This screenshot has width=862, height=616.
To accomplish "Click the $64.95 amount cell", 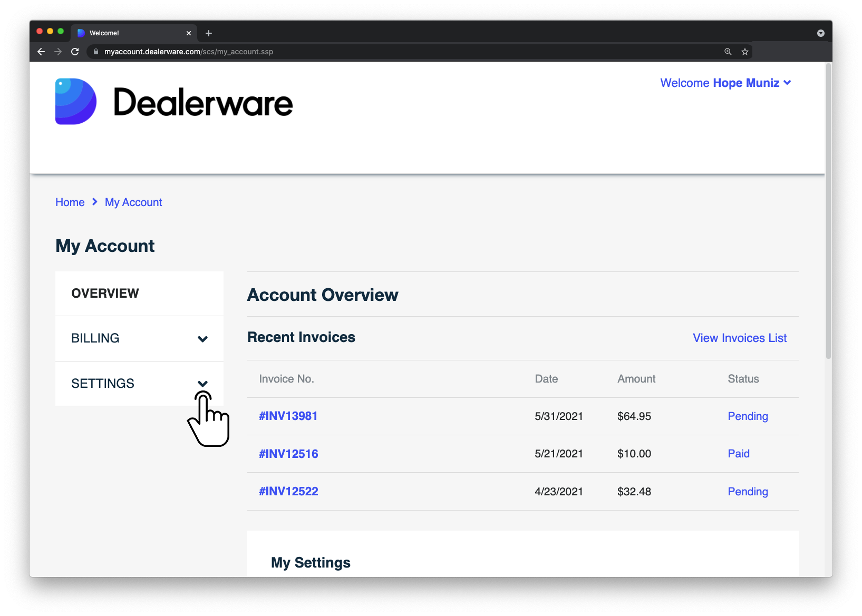I will 634,416.
